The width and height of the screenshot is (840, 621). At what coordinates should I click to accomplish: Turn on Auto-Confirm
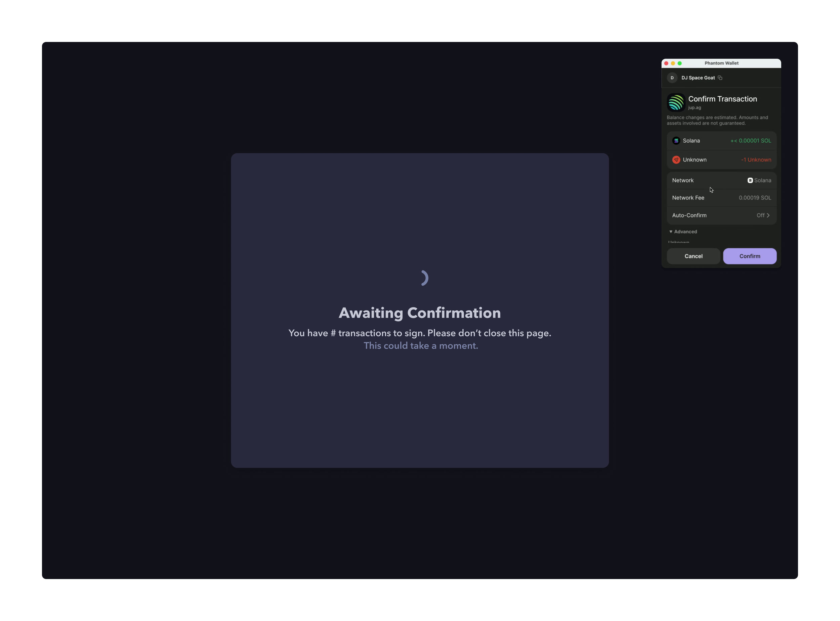click(x=762, y=215)
